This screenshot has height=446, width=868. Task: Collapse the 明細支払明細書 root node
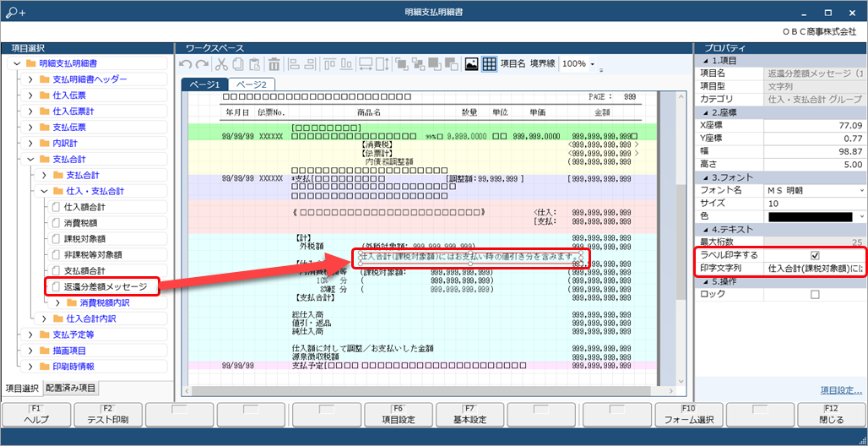[x=17, y=63]
